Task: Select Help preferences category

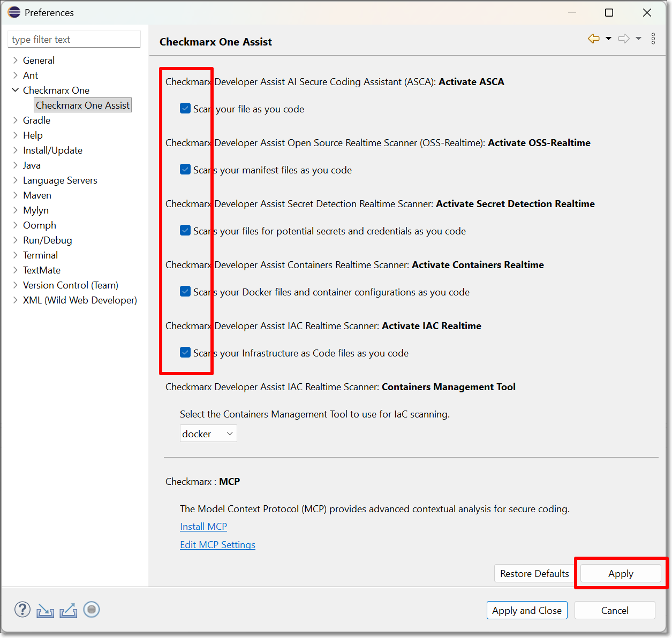Action: click(x=33, y=135)
